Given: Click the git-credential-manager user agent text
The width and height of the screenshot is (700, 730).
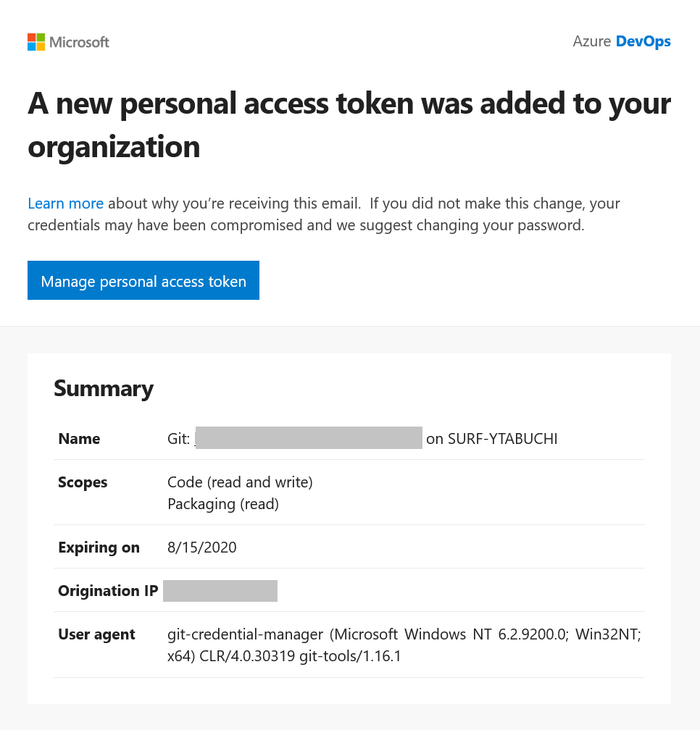Looking at the screenshot, I should [x=404, y=645].
